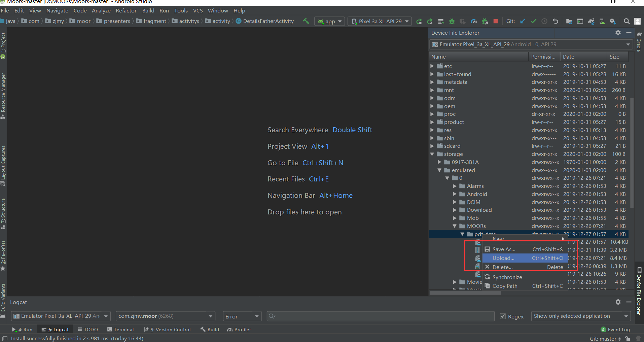Image resolution: width=644 pixels, height=342 pixels.
Task: Open the com.zjmy.moor process dropdown
Action: click(165, 316)
